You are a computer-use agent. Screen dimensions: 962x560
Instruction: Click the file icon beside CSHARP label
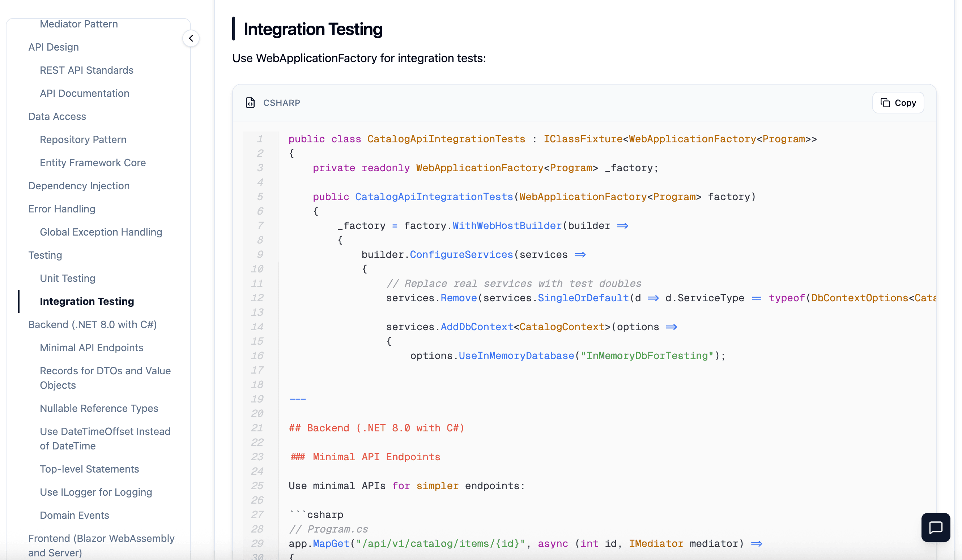[x=250, y=103]
